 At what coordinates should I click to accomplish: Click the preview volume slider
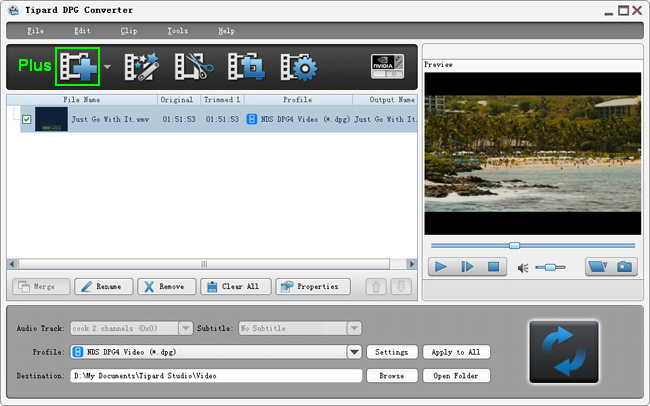tap(551, 267)
